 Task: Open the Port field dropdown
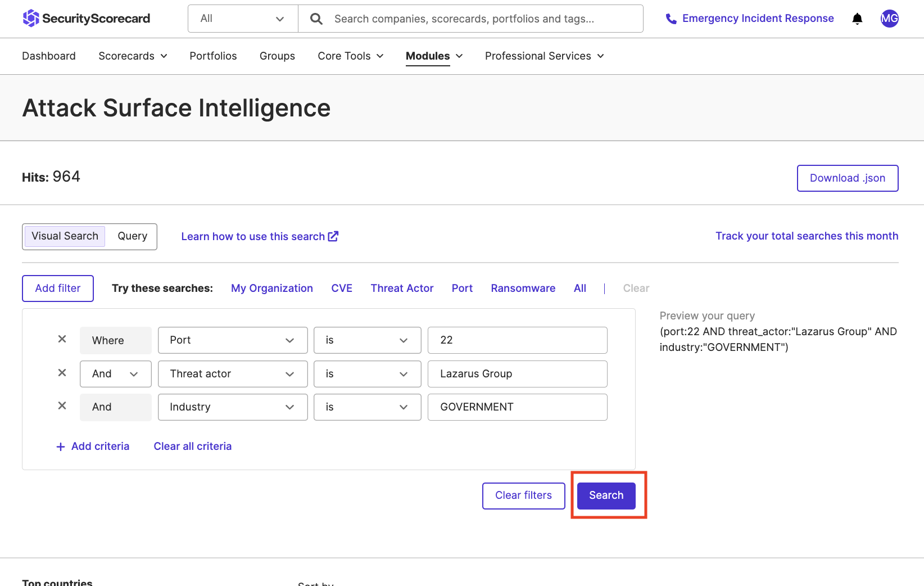233,340
